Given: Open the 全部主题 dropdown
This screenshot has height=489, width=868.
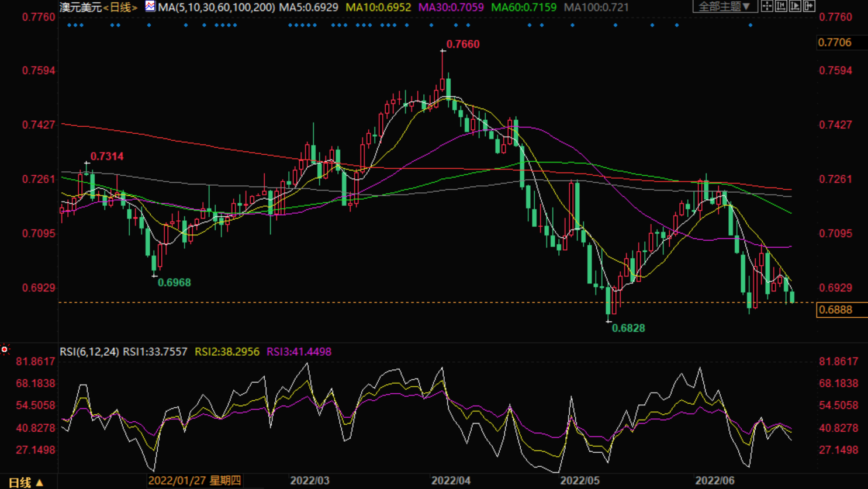Looking at the screenshot, I should (x=725, y=6).
